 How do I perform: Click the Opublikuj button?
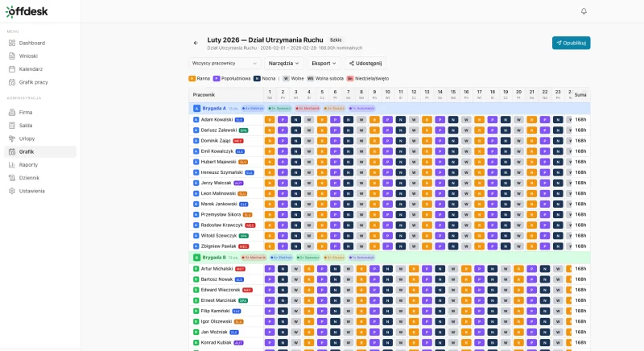pos(571,43)
